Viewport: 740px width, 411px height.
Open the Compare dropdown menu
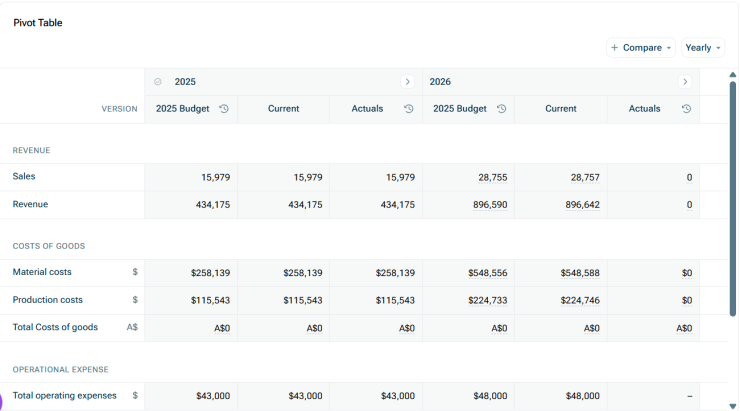[x=641, y=48]
